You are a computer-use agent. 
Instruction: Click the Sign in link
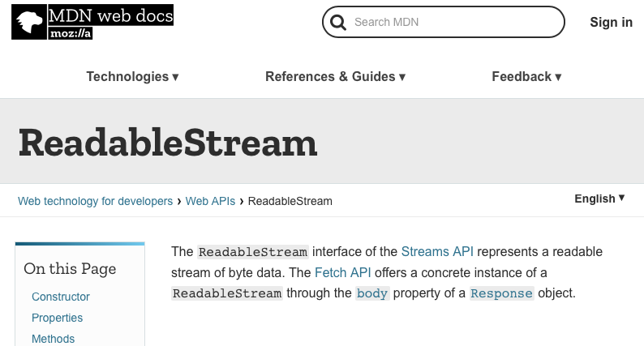[x=611, y=22]
